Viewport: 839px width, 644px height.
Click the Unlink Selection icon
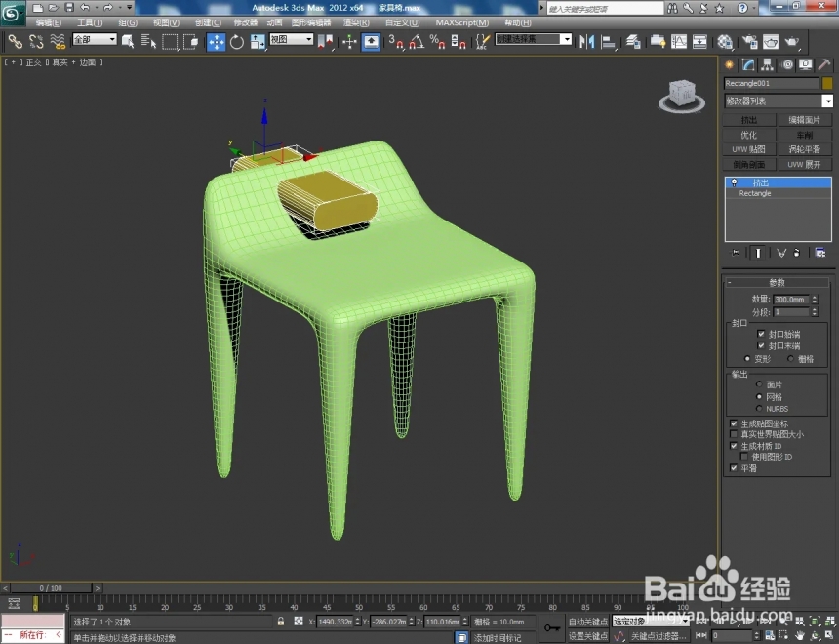36,41
